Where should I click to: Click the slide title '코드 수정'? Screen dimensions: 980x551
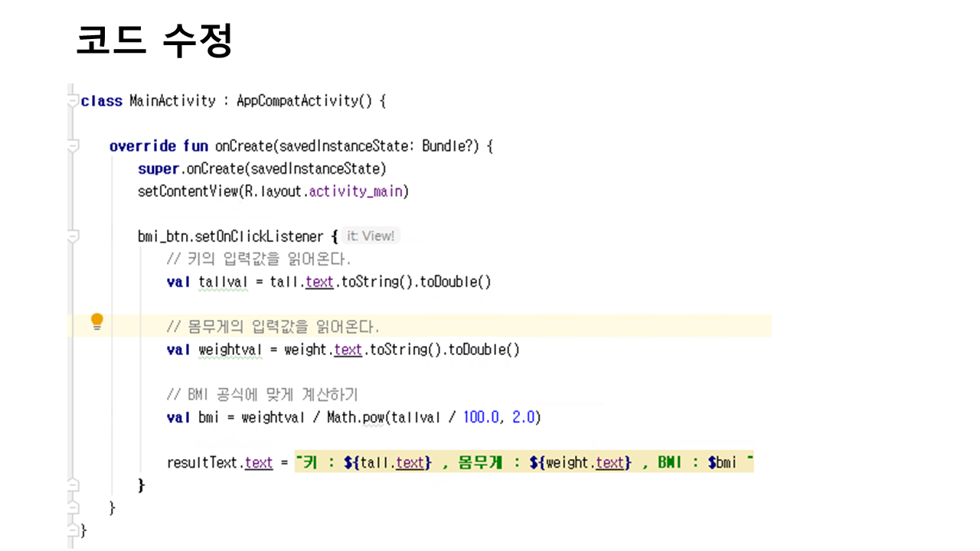point(154,41)
